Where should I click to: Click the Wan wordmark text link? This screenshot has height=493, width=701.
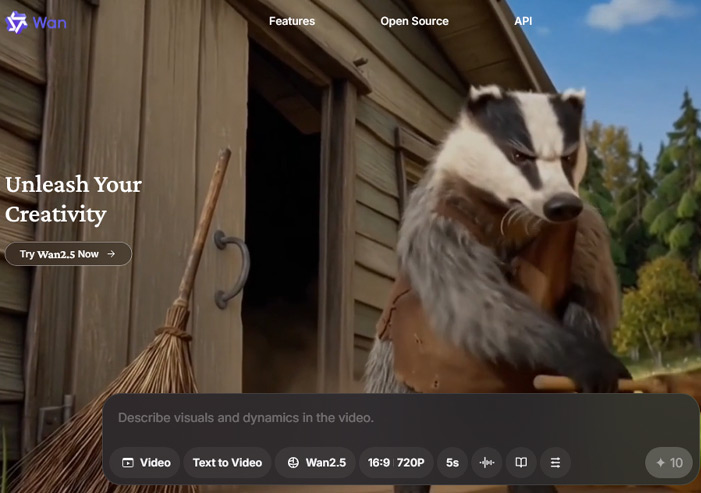point(48,22)
